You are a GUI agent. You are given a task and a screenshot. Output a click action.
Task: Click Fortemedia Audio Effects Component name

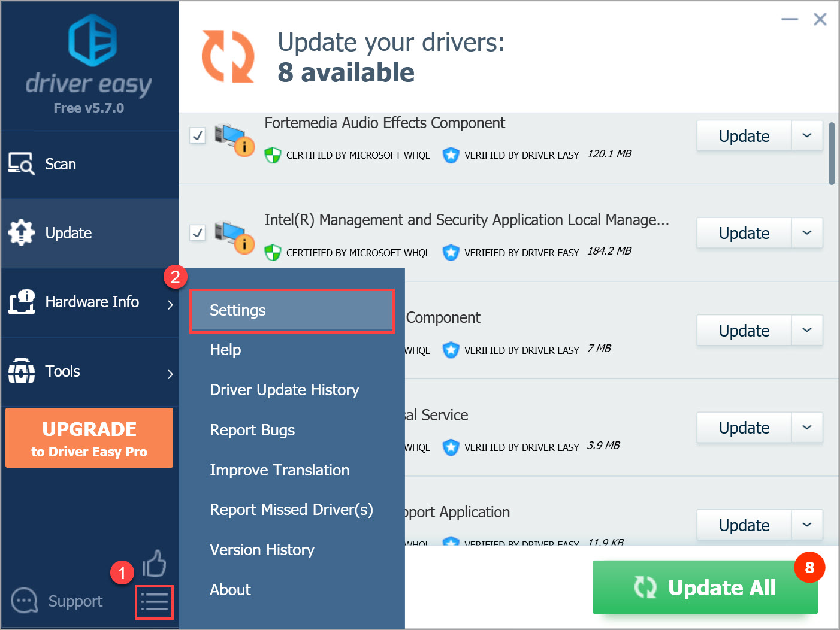tap(385, 123)
